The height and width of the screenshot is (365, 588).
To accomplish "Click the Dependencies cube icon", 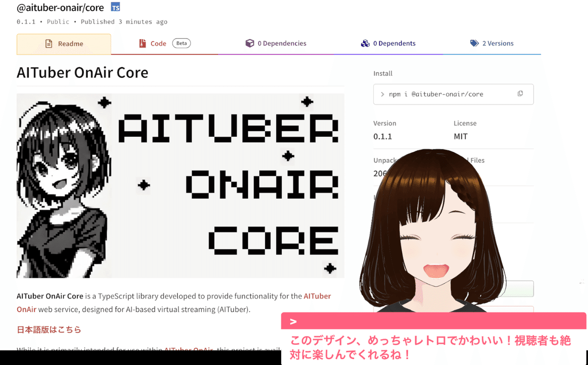I will (250, 43).
